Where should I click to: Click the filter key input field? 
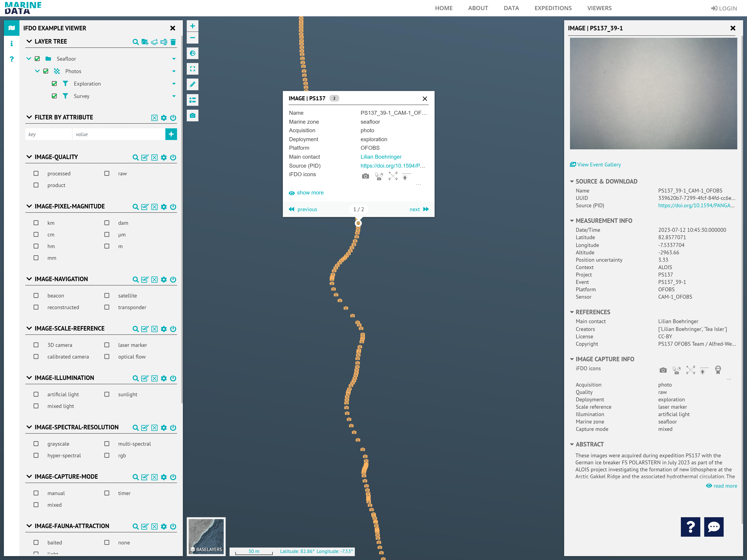pyautogui.click(x=49, y=134)
